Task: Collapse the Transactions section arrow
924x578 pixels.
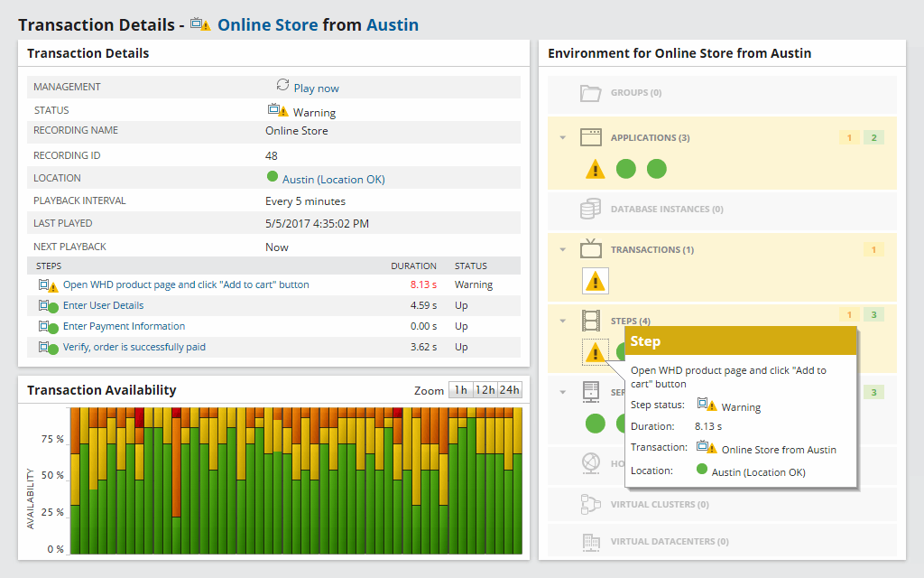Action: click(562, 250)
